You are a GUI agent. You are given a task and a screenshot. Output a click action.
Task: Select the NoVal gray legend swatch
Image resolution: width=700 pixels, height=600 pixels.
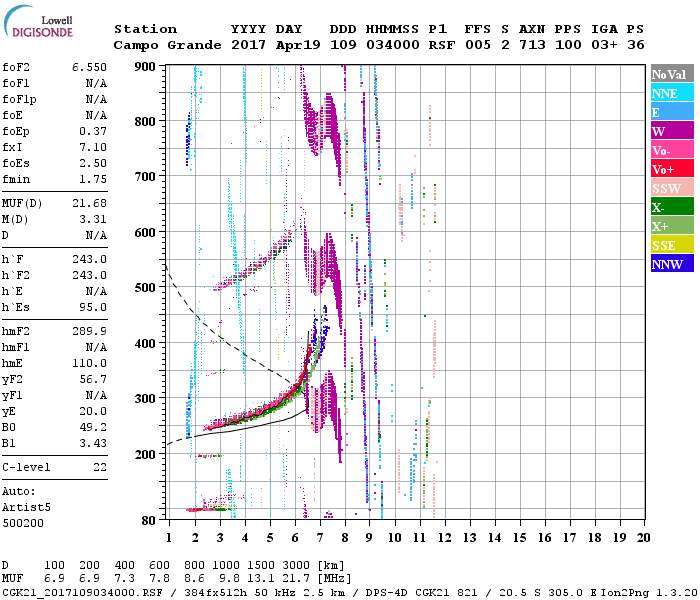(x=672, y=74)
